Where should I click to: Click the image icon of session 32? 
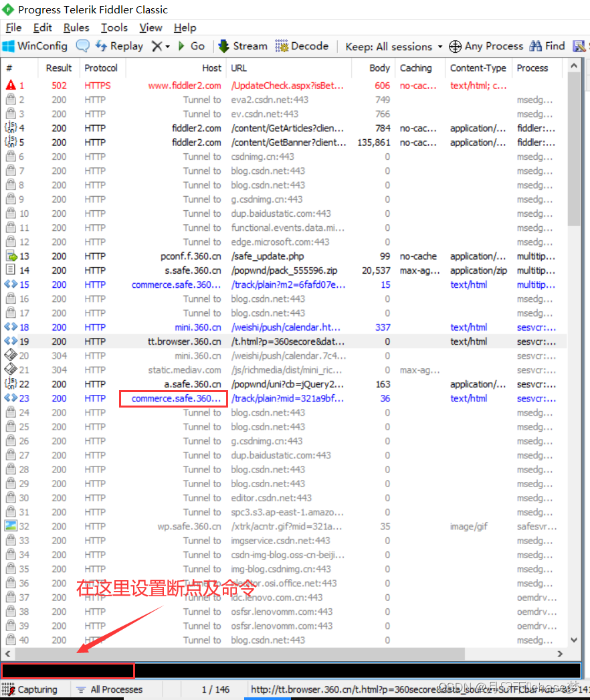pos(11,526)
